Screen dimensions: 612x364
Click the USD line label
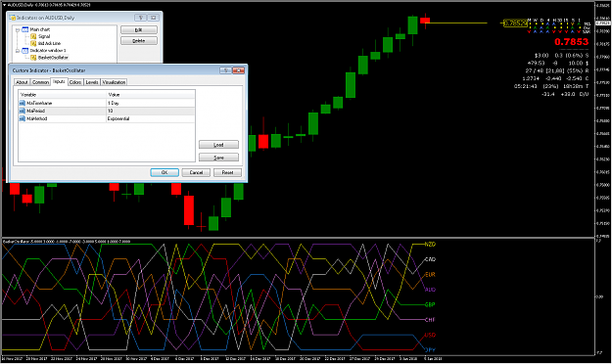click(430, 335)
